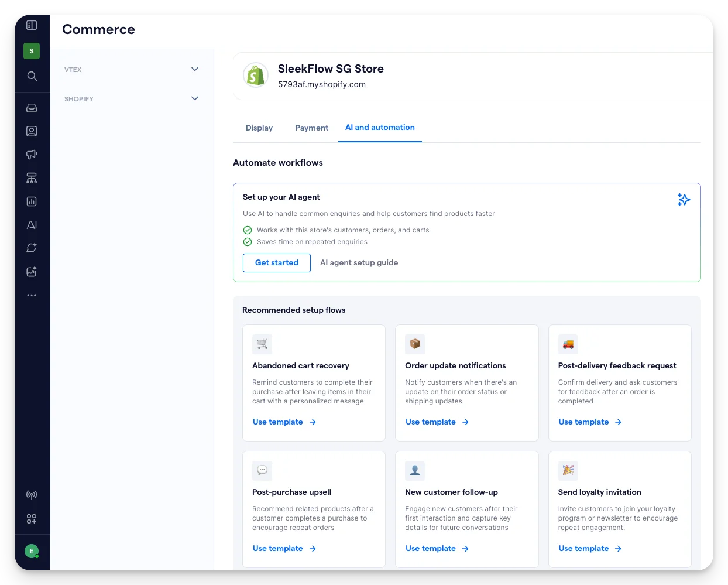Image resolution: width=728 pixels, height=585 pixels.
Task: Click the Abandoned cart recovery heading
Action: [x=301, y=365]
